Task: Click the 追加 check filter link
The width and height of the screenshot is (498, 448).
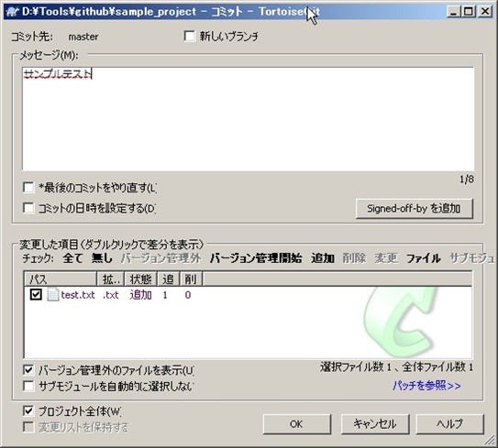Action: [322, 258]
